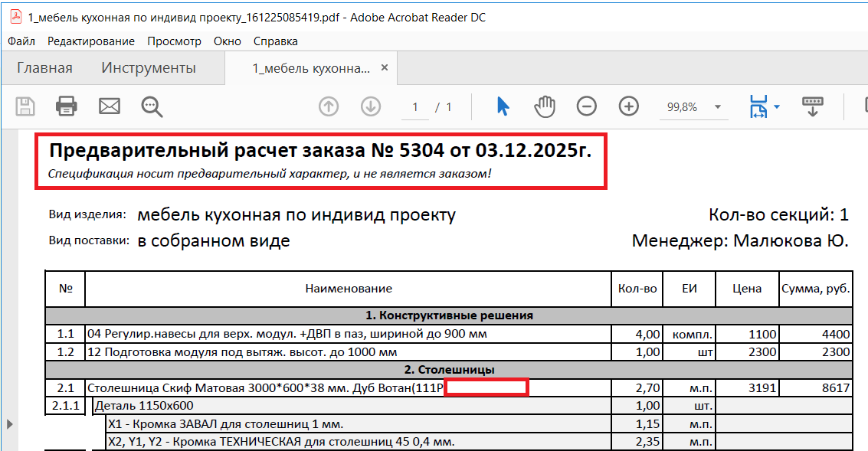The height and width of the screenshot is (451, 868).
Task: Close the open PDF document tab
Action: coord(385,67)
